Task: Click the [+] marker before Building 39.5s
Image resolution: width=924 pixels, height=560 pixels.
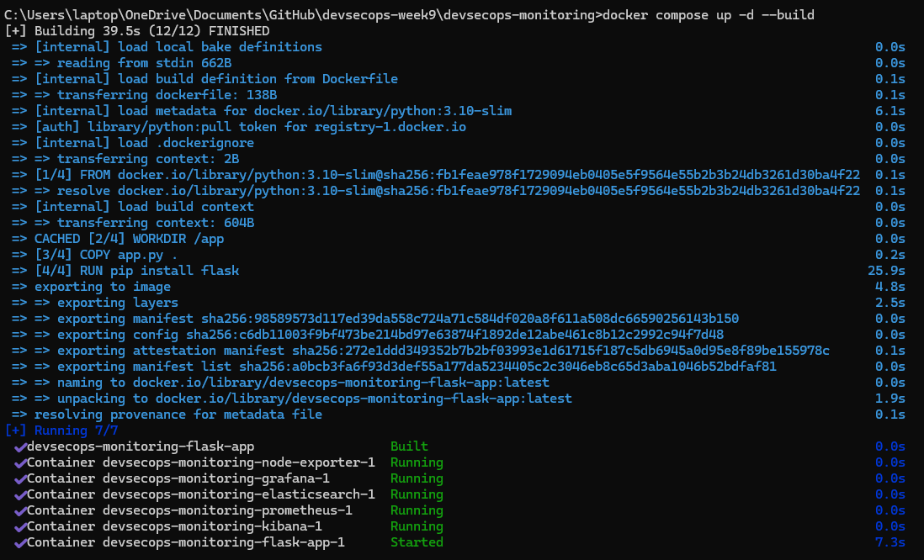Action: point(16,31)
